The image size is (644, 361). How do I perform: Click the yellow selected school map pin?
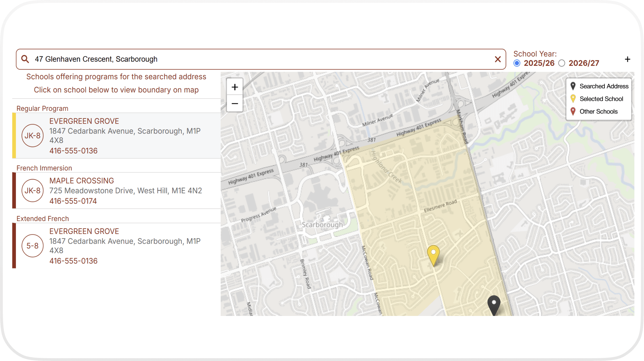[x=433, y=256]
